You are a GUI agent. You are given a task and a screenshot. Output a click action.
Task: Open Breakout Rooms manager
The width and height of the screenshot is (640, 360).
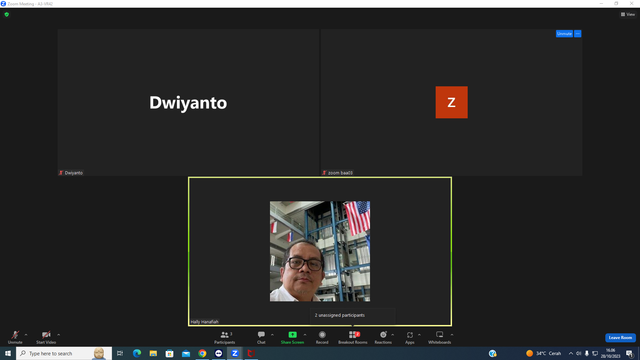[x=353, y=337]
